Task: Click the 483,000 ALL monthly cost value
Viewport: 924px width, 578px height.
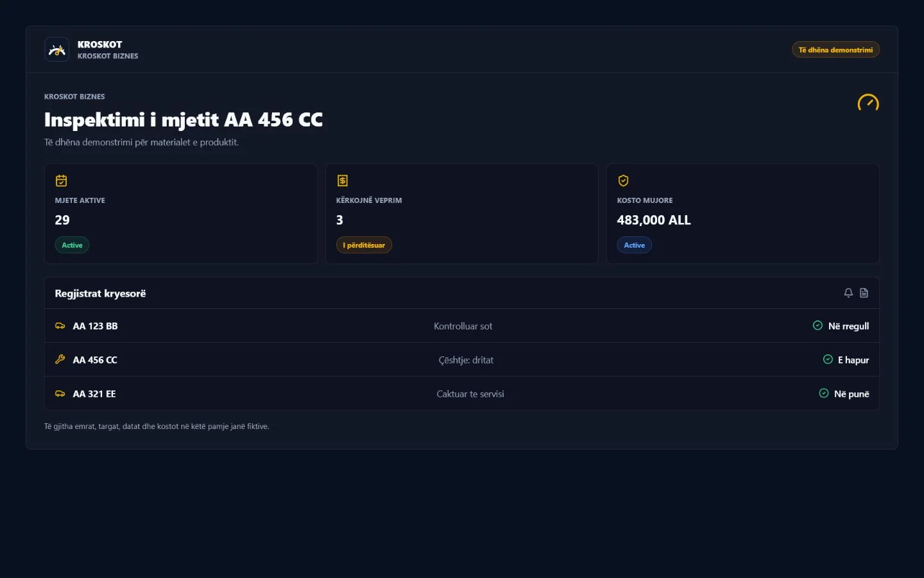Action: click(x=654, y=220)
